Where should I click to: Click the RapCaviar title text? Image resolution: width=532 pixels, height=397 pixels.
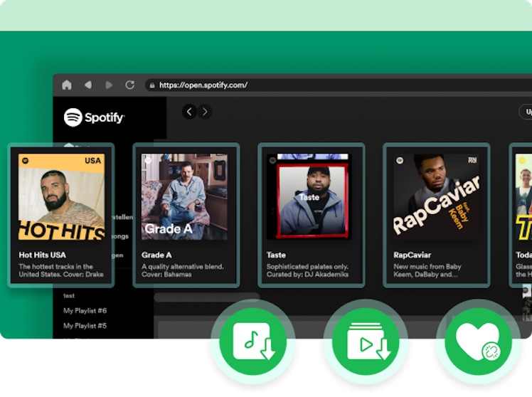tap(414, 255)
